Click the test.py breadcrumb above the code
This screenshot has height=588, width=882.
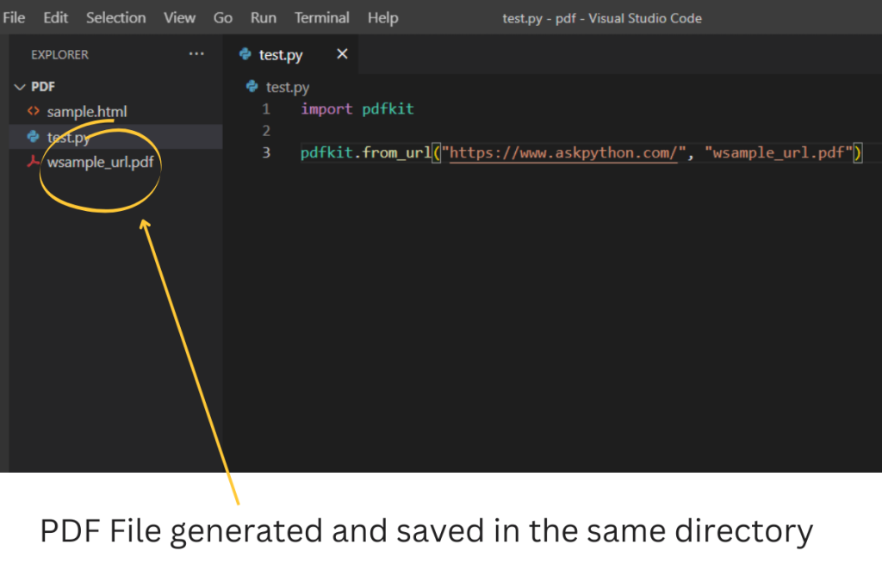[x=287, y=87]
